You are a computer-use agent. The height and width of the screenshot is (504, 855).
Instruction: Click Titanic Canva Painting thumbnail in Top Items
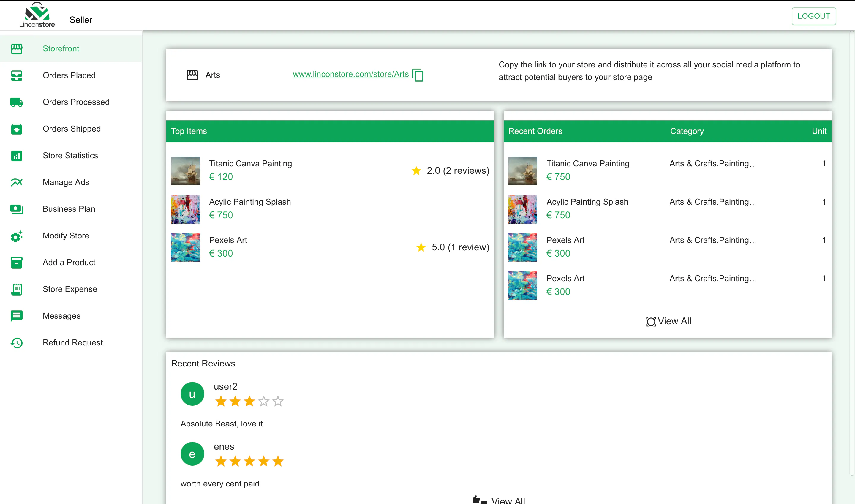pos(185,171)
